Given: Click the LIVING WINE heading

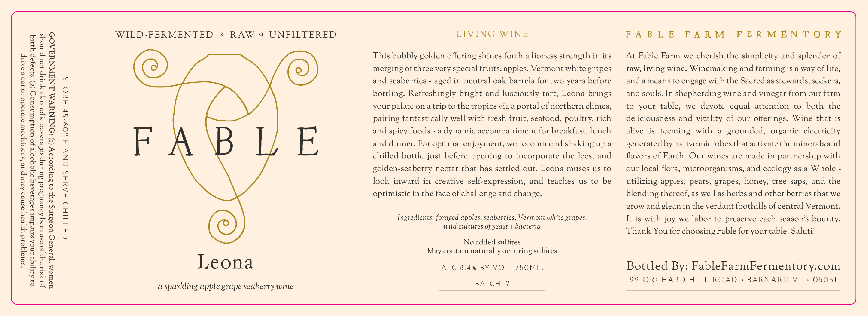Looking at the screenshot, I should click(x=492, y=34).
